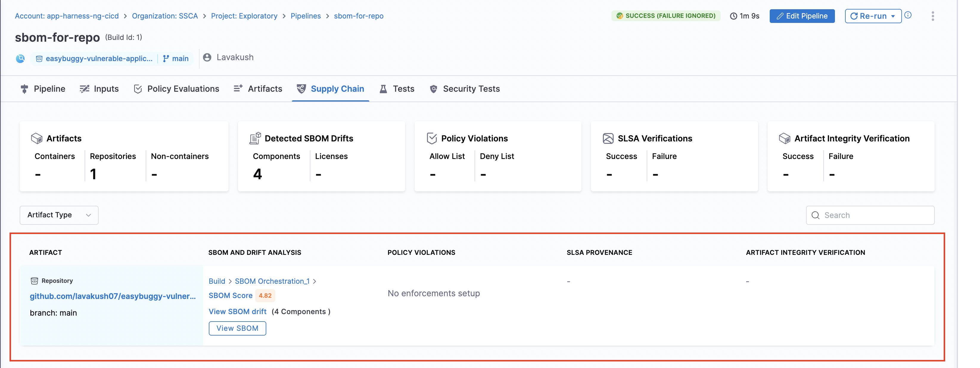Click the blue execution status icon

pyautogui.click(x=21, y=59)
